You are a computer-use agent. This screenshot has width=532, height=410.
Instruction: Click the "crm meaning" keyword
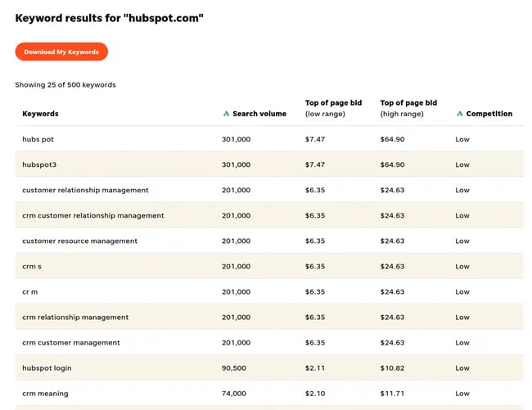click(x=45, y=393)
